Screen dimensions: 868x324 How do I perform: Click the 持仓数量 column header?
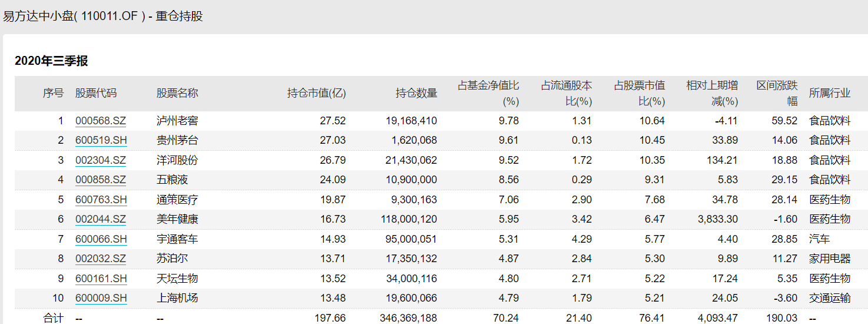point(416,93)
